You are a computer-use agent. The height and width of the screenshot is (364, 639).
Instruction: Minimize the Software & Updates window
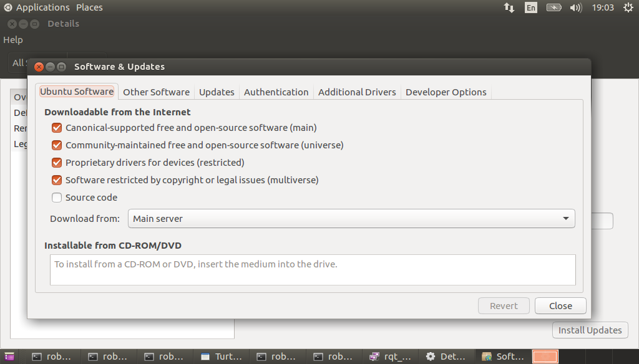coord(50,67)
